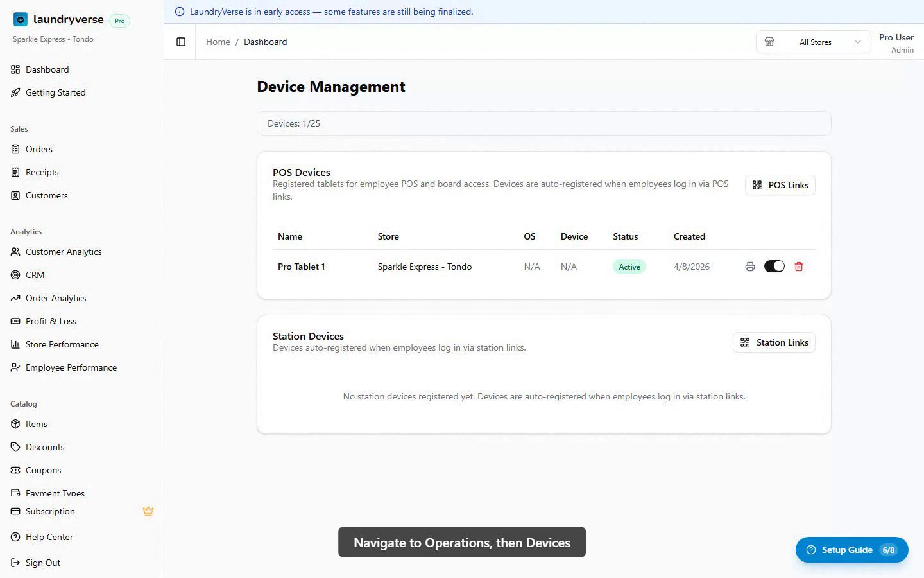The height and width of the screenshot is (578, 924).
Task: Collapse the sidebar panel
Action: click(180, 41)
